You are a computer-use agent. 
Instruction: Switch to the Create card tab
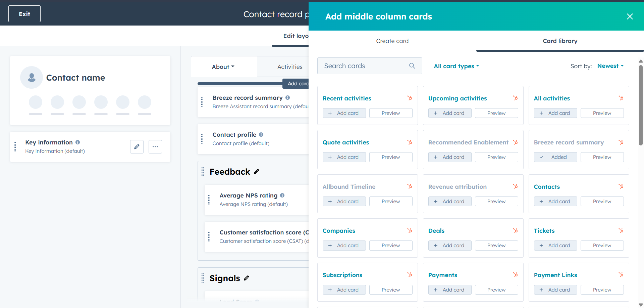coord(392,41)
